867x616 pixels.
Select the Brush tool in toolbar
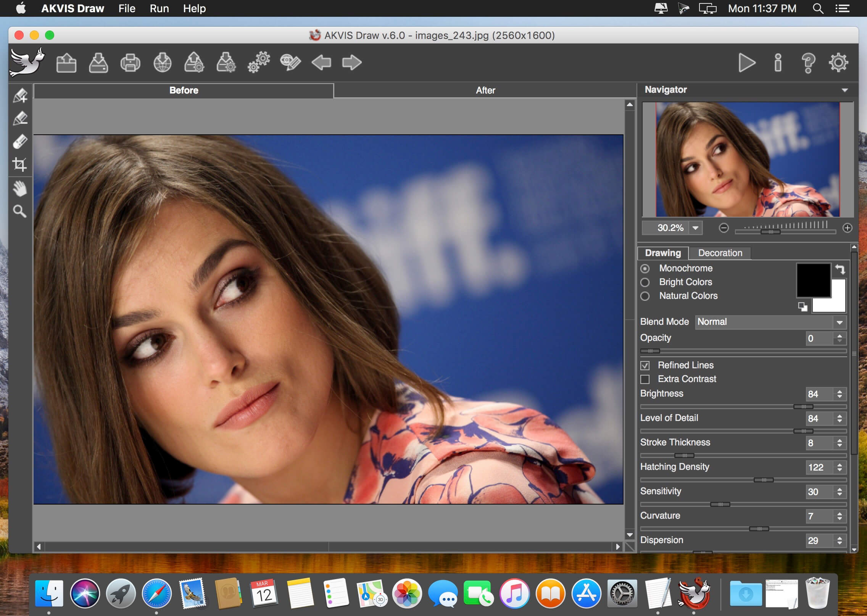(x=20, y=141)
